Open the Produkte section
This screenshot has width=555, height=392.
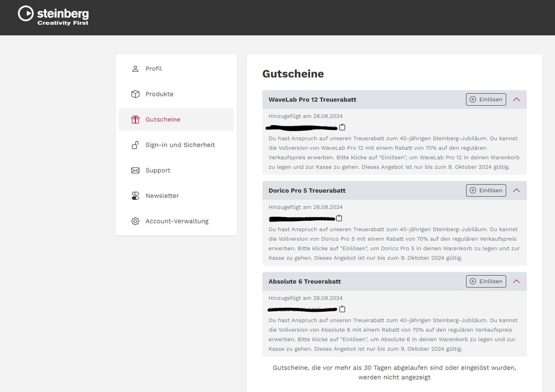pyautogui.click(x=176, y=94)
